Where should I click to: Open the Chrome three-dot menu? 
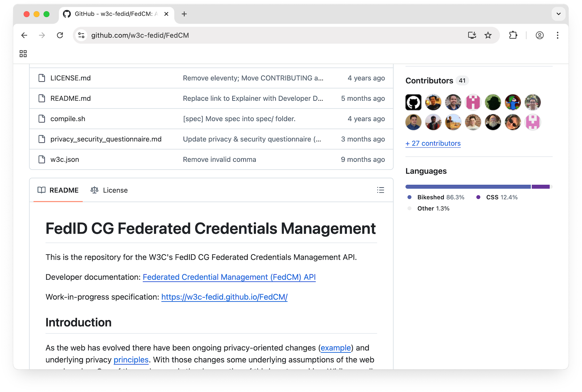pyautogui.click(x=557, y=35)
